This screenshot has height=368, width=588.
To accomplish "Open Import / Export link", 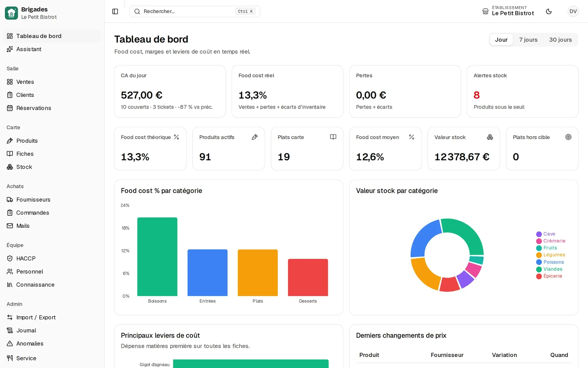I will 52,317.
